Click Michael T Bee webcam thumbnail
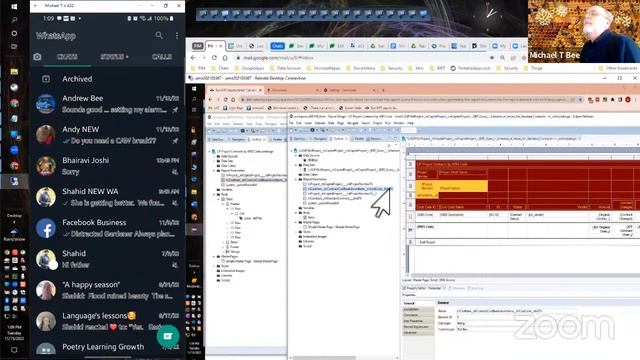Screen dimensions: 640x360 tap(584, 31)
